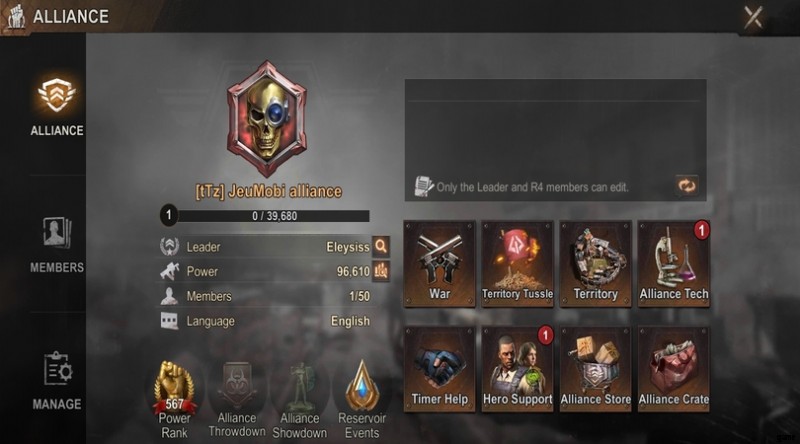Open the Timer Help tile
800x444 pixels.
439,369
